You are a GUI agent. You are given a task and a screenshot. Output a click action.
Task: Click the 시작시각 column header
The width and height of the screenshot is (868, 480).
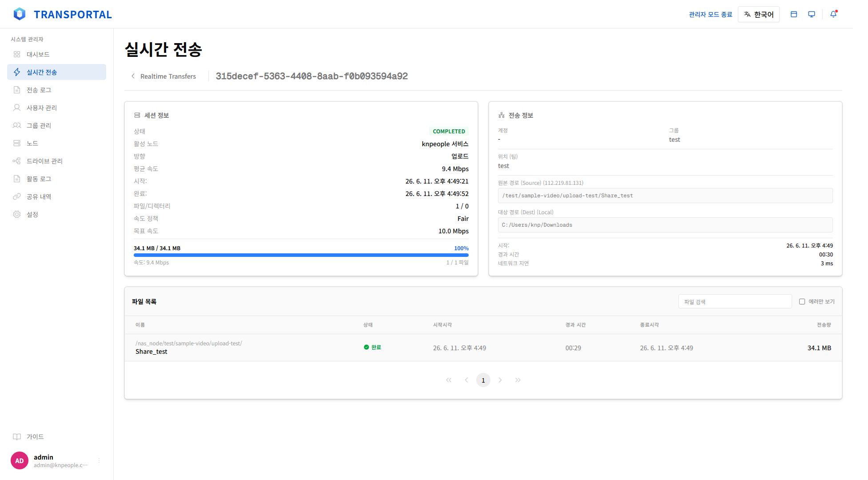pyautogui.click(x=442, y=325)
